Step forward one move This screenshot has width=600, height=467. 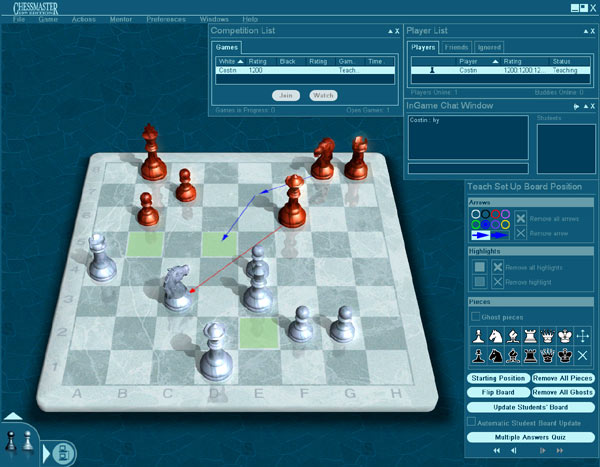(x=543, y=451)
